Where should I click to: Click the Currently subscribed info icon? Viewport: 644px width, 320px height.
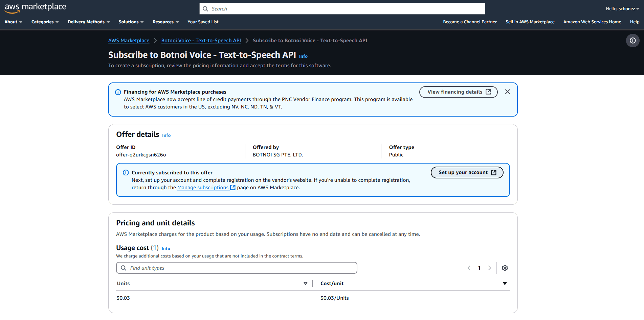[126, 173]
